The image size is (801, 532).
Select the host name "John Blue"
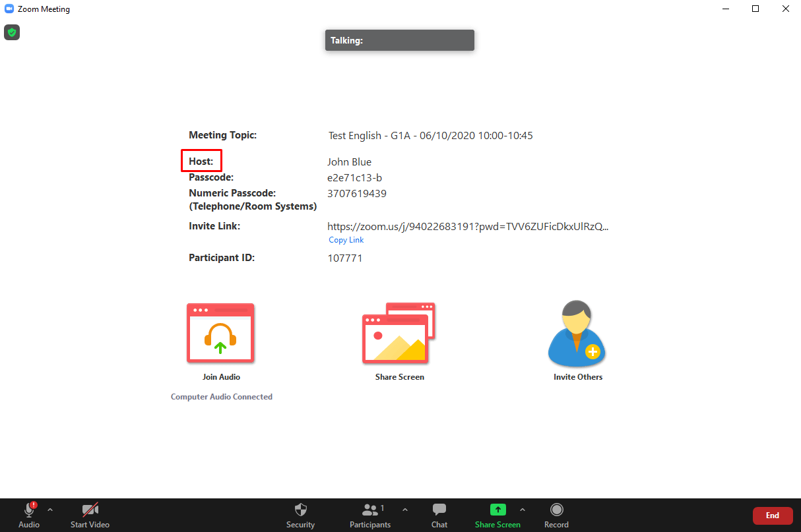coord(349,162)
